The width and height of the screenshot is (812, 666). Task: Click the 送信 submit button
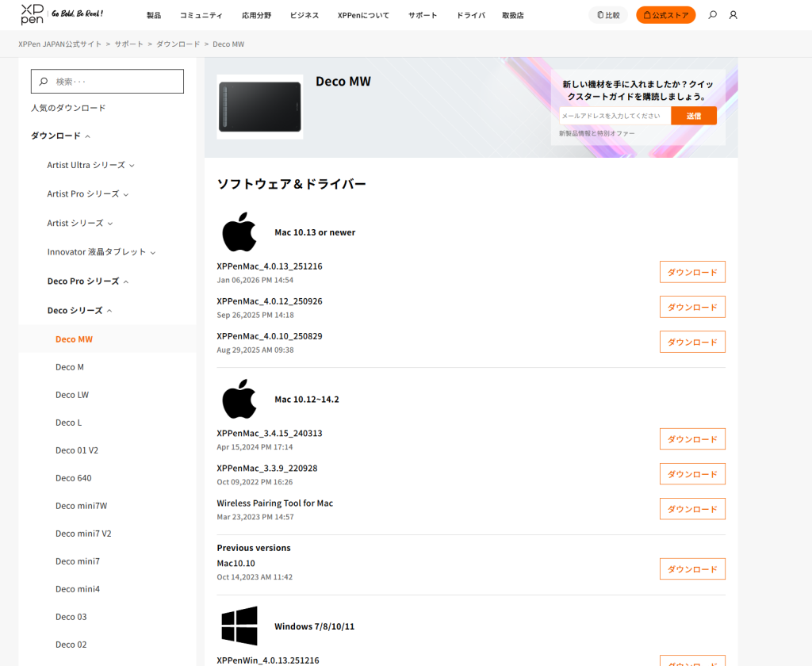pos(693,116)
